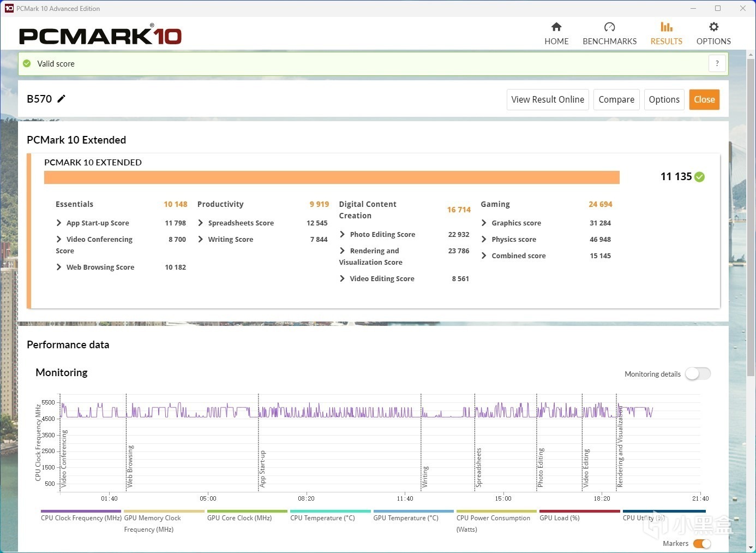Click the green Valid score check icon
This screenshot has height=553, width=756.
tap(27, 63)
